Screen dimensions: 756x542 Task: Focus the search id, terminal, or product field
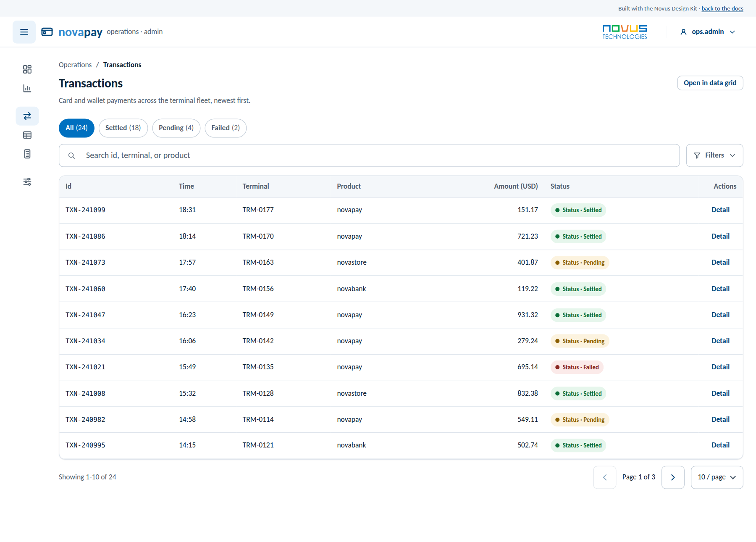coord(369,155)
